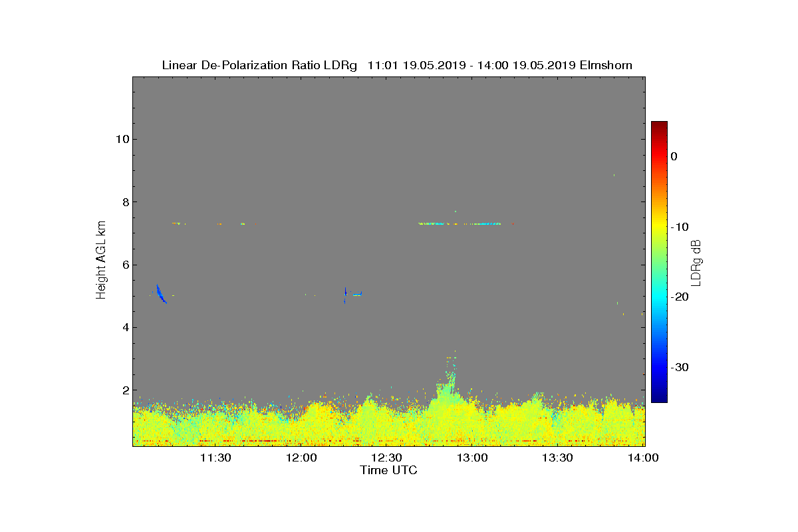
Task: Click the colorbar tick label 0
Action: (674, 156)
